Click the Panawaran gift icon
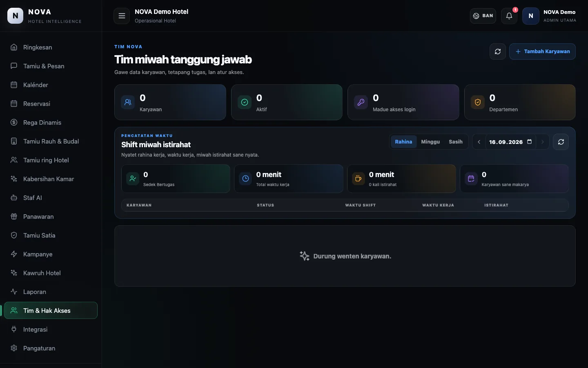Image resolution: width=588 pixels, height=368 pixels. [14, 216]
